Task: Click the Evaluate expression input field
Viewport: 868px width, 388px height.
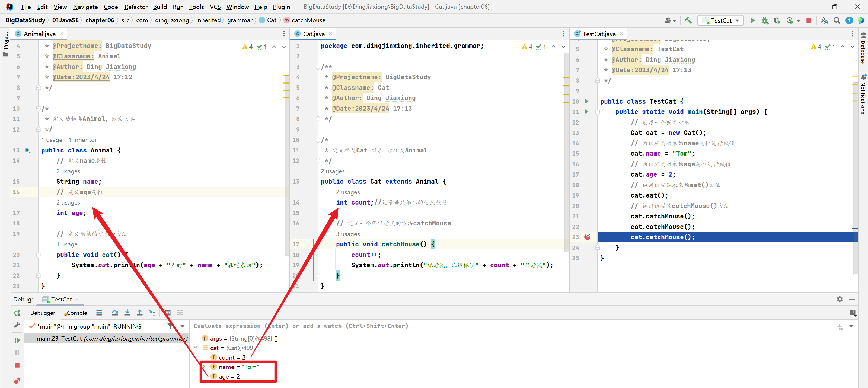Action: [472, 326]
